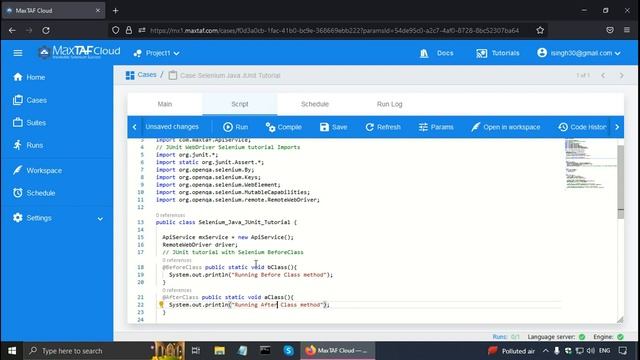Click the browser back button
Viewport: 640px width, 360px height.
(12, 30)
